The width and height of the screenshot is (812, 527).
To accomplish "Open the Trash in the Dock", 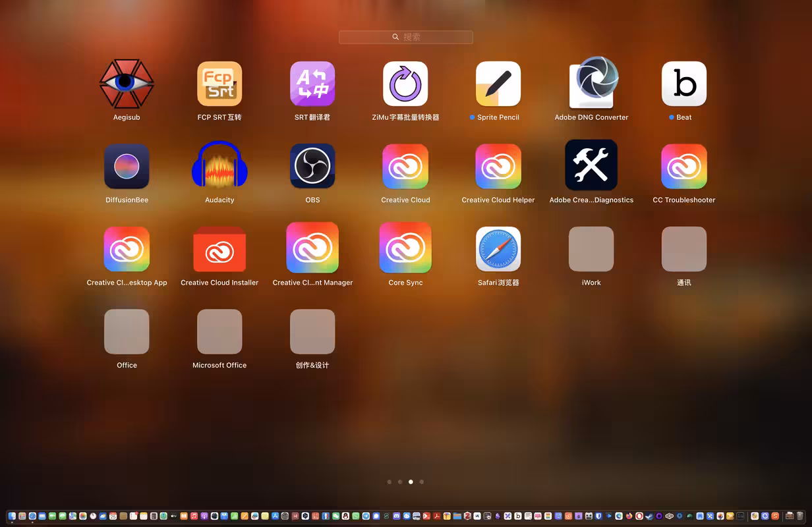I will pos(799,516).
